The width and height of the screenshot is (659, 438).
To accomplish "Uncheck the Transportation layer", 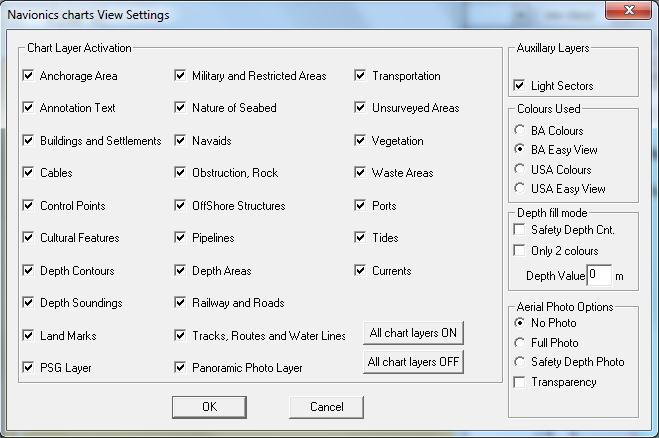I will coord(360,76).
